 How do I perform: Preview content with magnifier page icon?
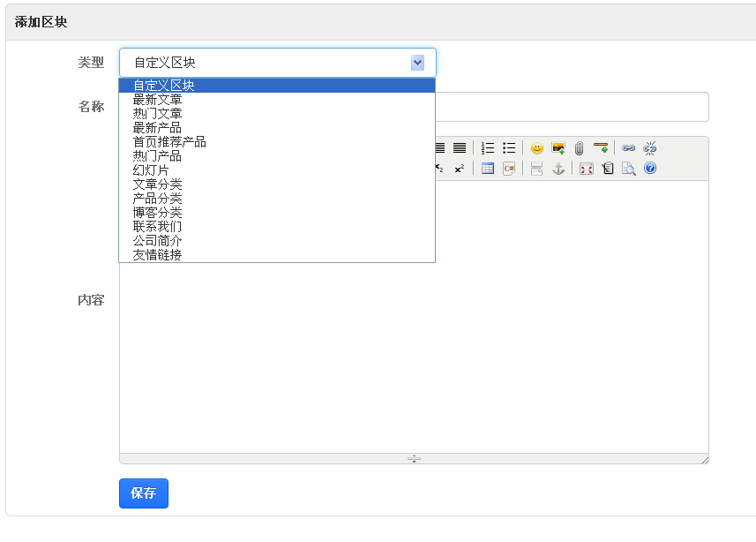point(629,169)
